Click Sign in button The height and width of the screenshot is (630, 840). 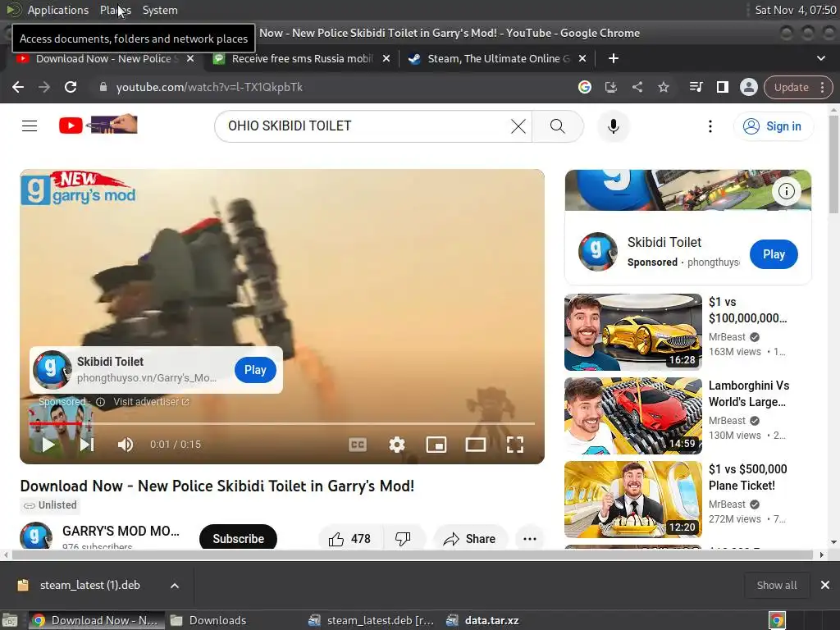pyautogui.click(x=773, y=126)
